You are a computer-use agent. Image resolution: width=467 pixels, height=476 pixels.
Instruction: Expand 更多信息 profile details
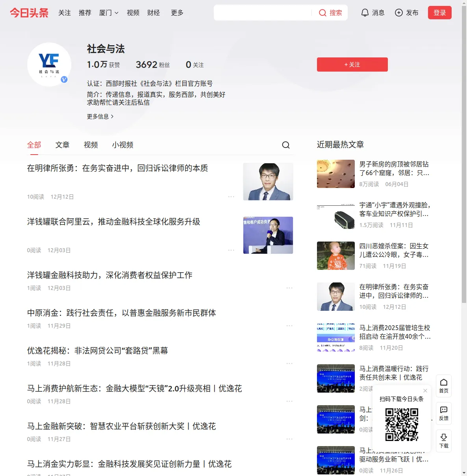pos(100,116)
